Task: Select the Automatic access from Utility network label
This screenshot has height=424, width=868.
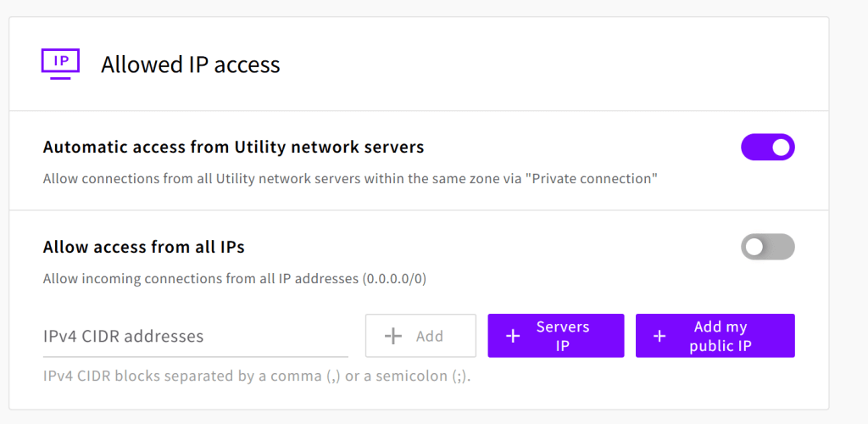Action: [234, 148]
